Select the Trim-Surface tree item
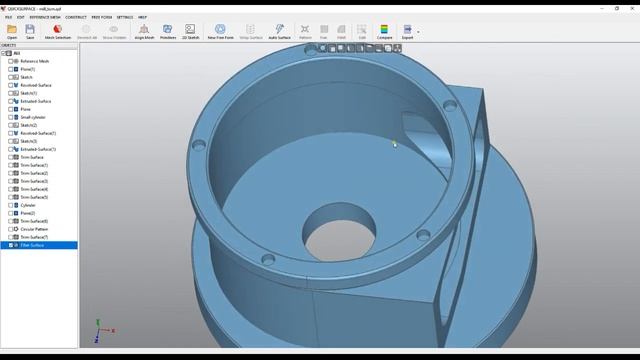640x360 pixels. (x=32, y=157)
